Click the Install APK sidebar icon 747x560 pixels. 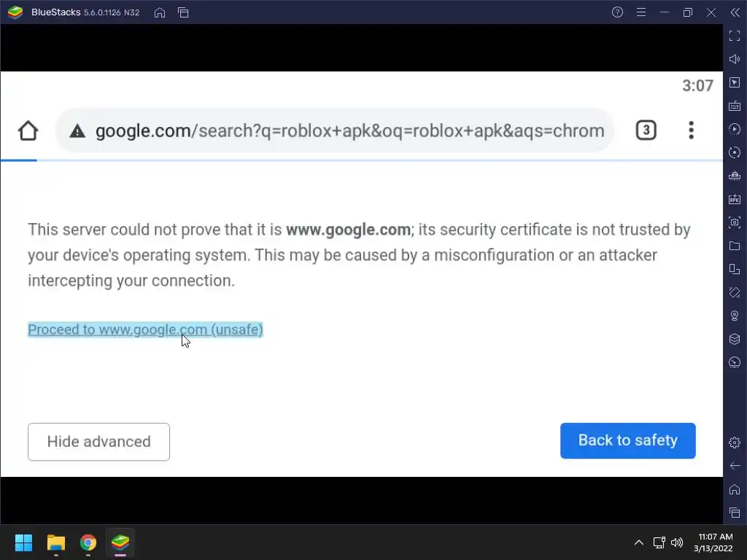[734, 199]
